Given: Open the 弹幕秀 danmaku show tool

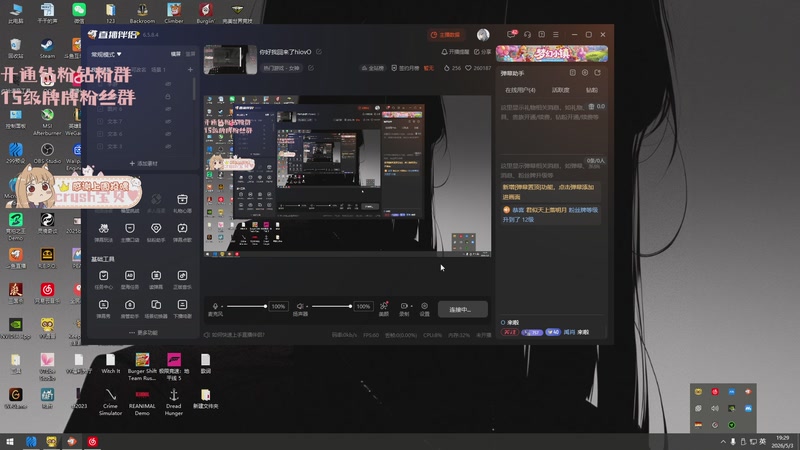Looking at the screenshot, I should tap(104, 309).
